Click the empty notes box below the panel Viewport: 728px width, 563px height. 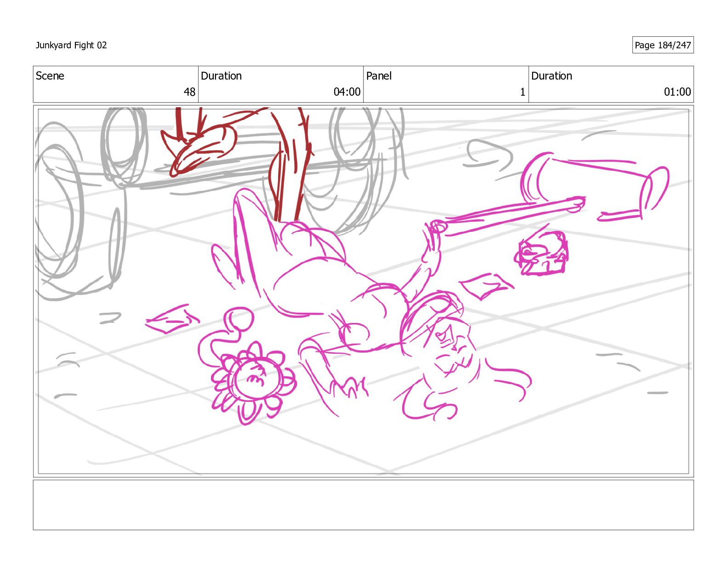coord(363,505)
